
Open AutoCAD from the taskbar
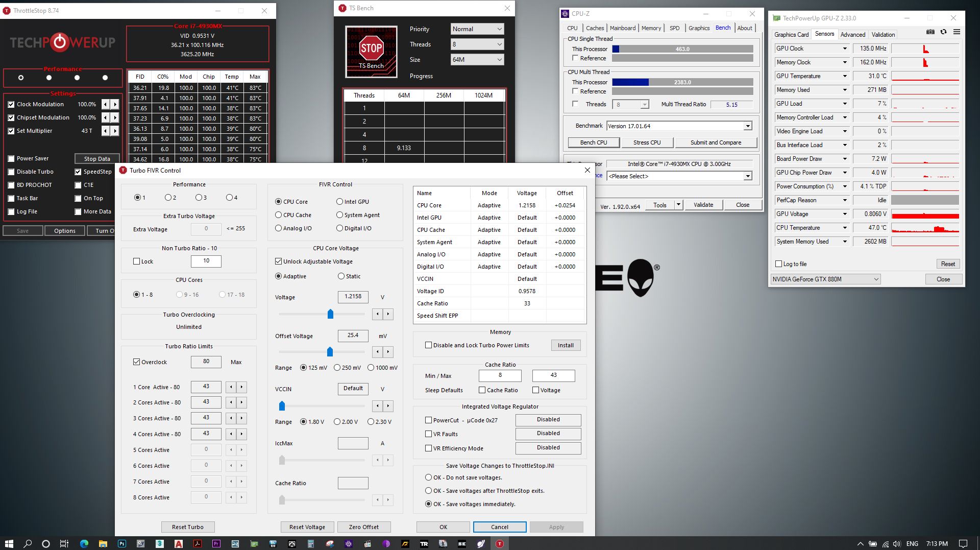(x=178, y=543)
